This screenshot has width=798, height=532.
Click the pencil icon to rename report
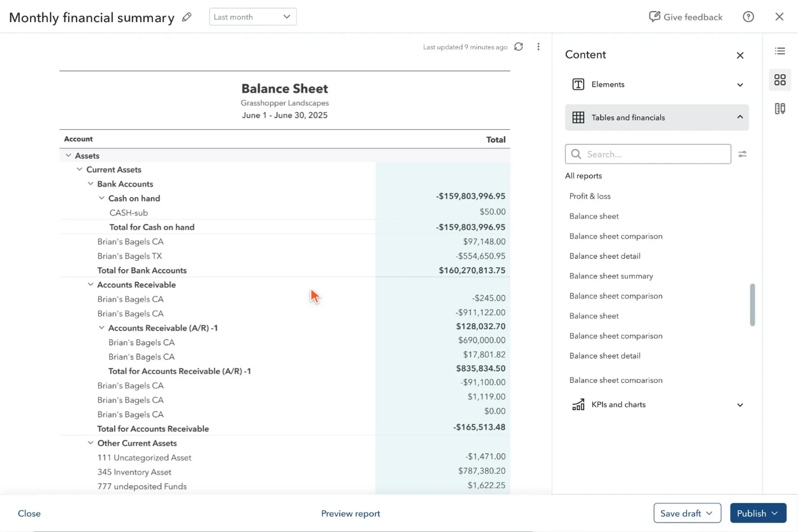187,17
